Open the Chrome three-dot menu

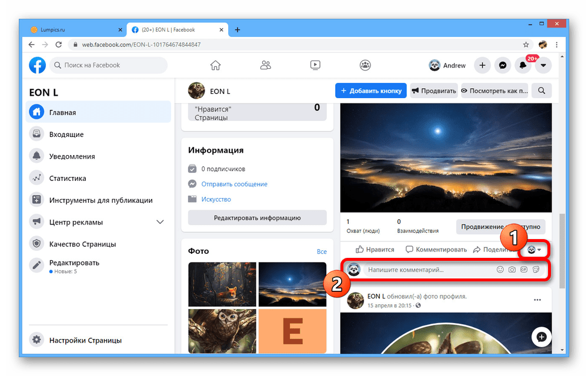[x=556, y=45]
